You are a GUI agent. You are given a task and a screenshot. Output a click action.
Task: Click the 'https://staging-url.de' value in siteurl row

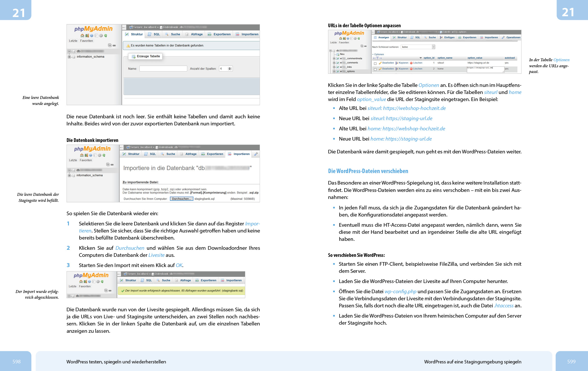tap(478, 63)
